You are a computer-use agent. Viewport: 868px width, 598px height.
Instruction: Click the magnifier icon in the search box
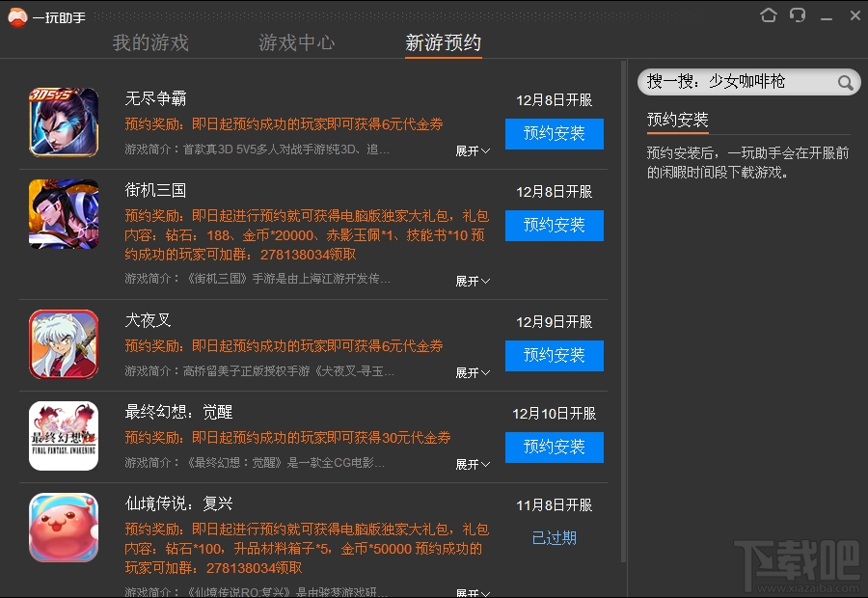pos(844,82)
